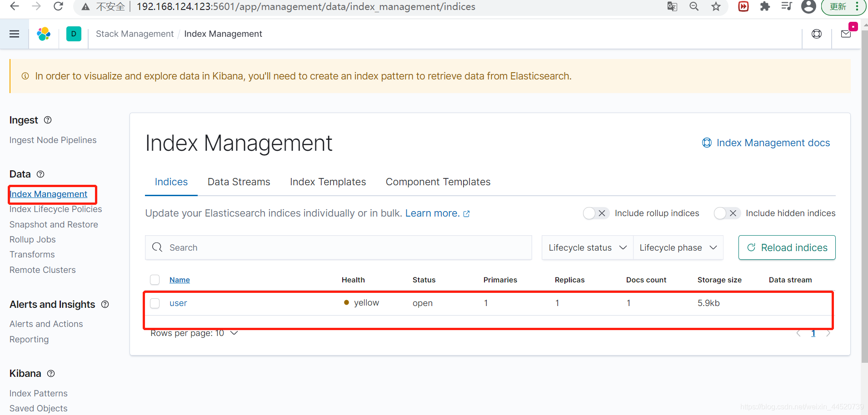The height and width of the screenshot is (415, 868).
Task: Click the insecure connection warning triangle
Action: click(85, 7)
